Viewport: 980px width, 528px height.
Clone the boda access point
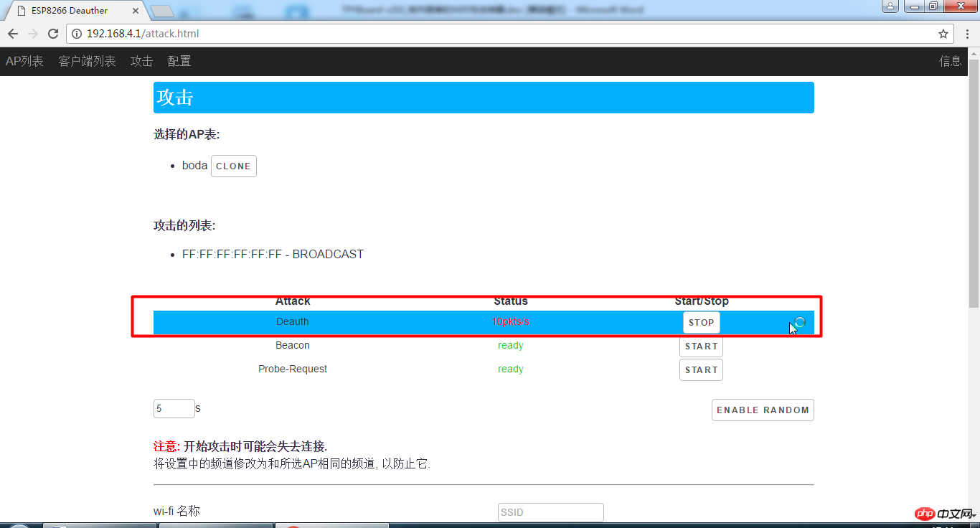pyautogui.click(x=234, y=166)
